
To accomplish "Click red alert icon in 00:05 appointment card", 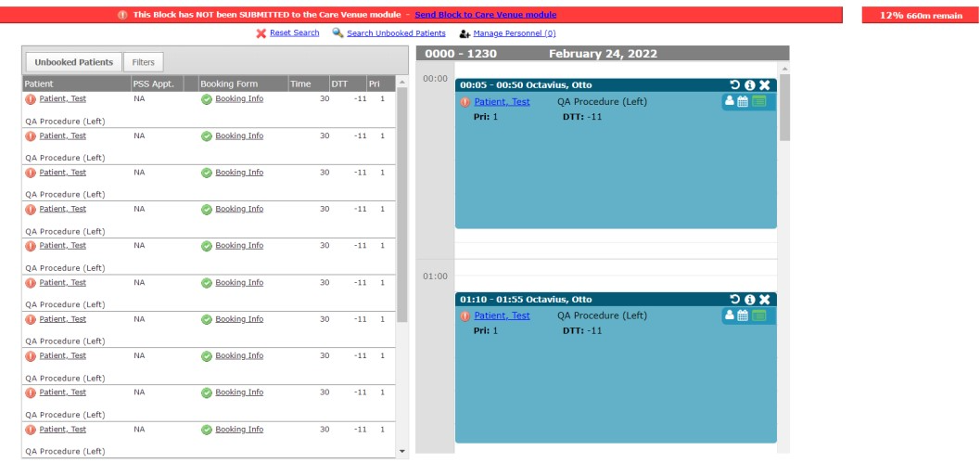I will point(465,102).
